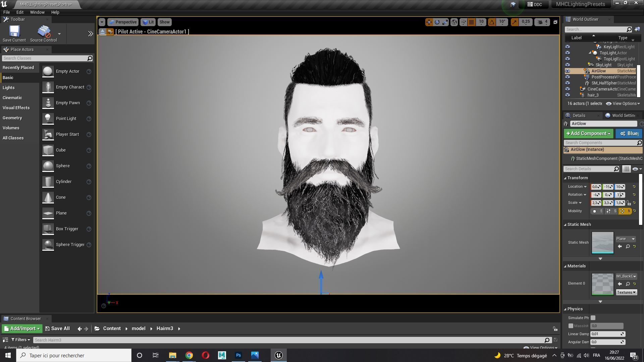644x362 pixels.
Task: Open Photoshop from the Windows taskbar
Action: [238, 355]
